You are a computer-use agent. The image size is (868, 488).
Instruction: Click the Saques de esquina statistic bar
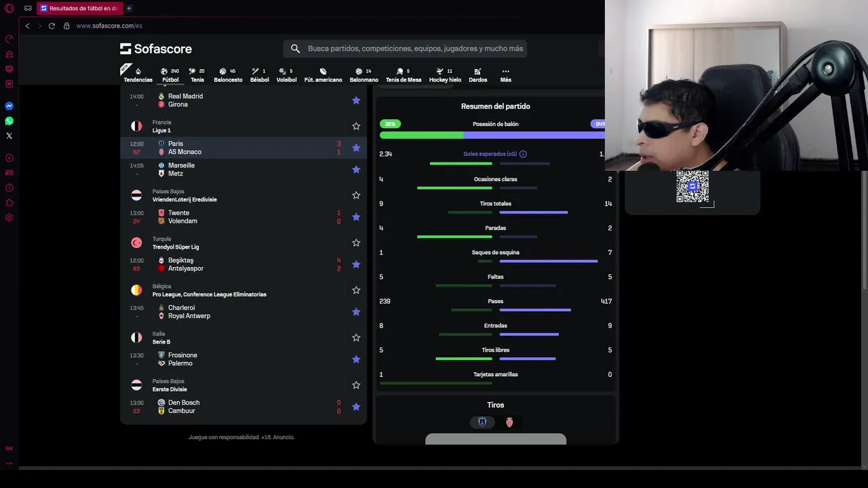537,261
